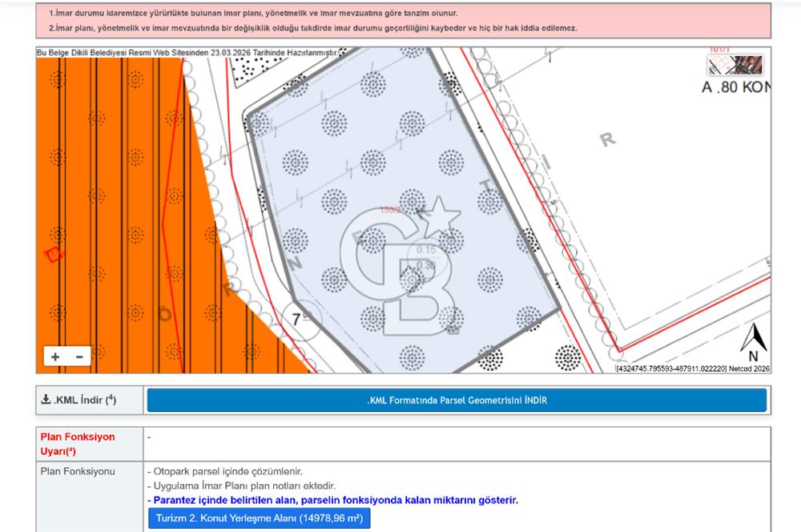The width and height of the screenshot is (801, 532).
Task: Click the bold blue Parantez içinde note
Action: [x=332, y=500]
